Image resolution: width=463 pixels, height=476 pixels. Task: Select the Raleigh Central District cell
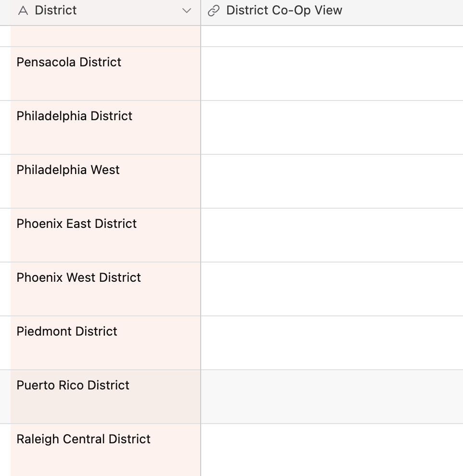point(105,450)
